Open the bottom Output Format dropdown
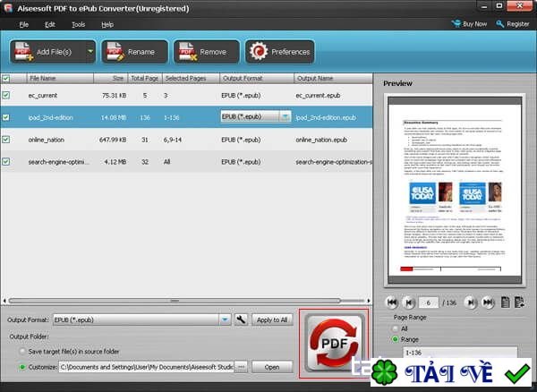This screenshot has width=537, height=392. coord(225,320)
